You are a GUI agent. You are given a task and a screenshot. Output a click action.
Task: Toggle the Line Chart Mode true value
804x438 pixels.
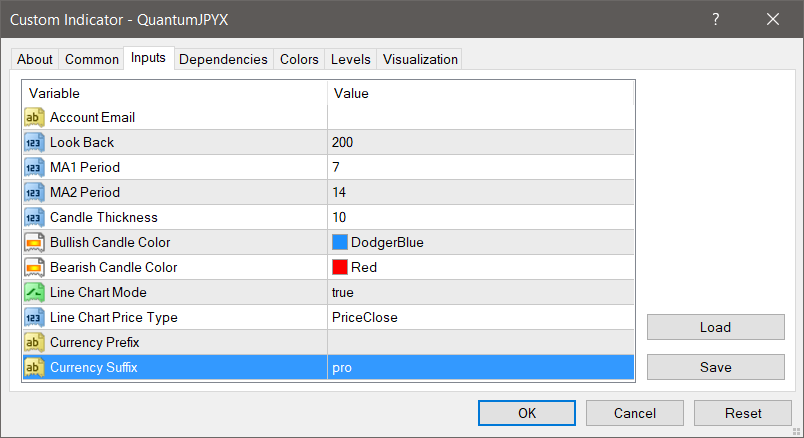[480, 292]
